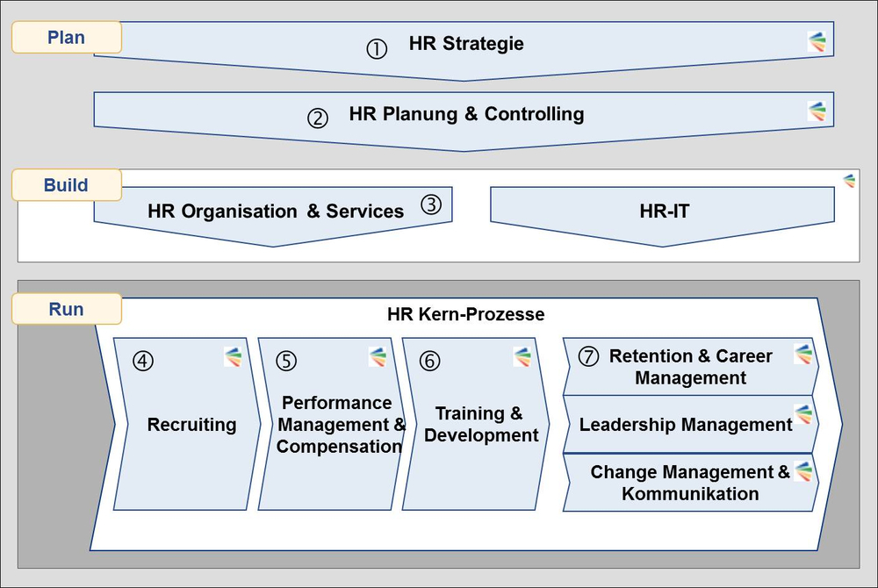Viewport: 878px width, 588px height.
Task: Open the HR Strategie banner
Action: tap(464, 50)
